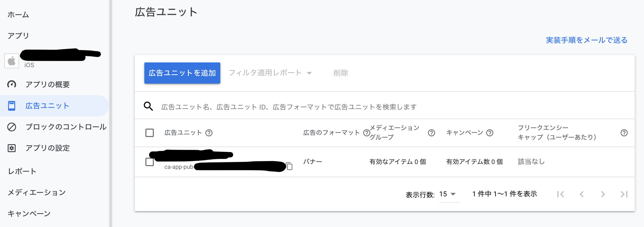Click the search magnifier icon
The height and width of the screenshot is (227, 644).
[148, 106]
